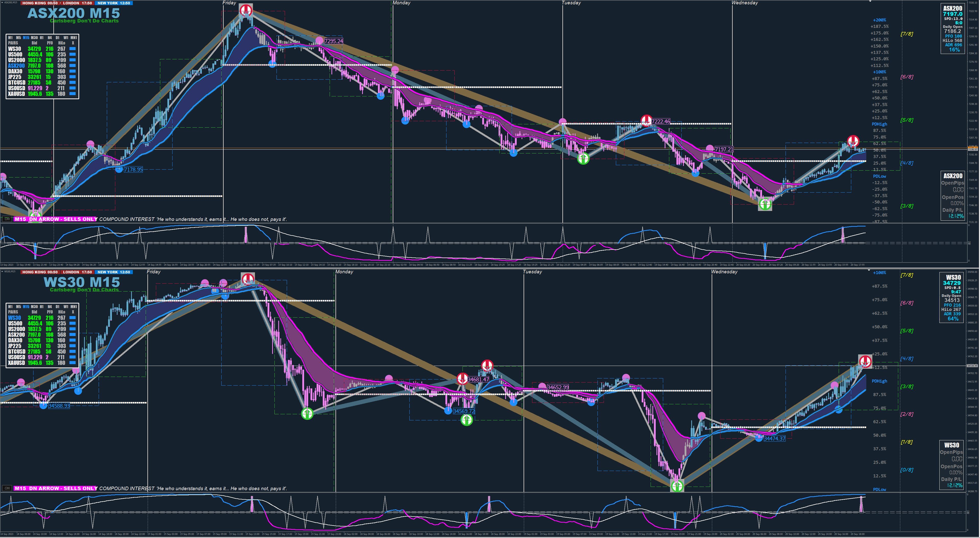Select XAUUSD in the WS30 chart's pairs list
Image resolution: width=980 pixels, height=538 pixels.
(16, 363)
